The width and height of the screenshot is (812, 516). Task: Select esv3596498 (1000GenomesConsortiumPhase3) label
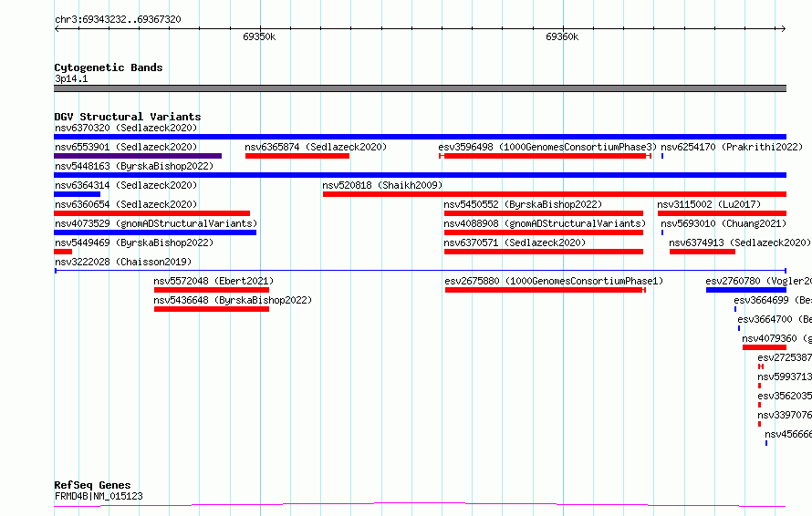click(547, 147)
